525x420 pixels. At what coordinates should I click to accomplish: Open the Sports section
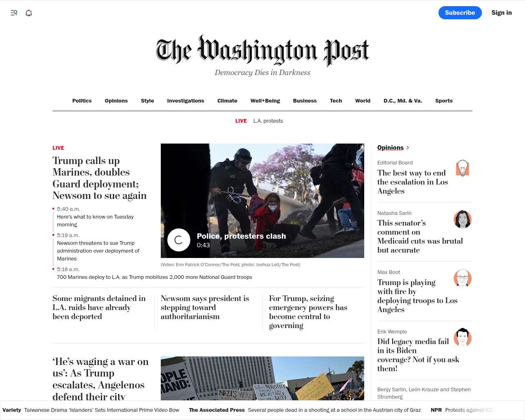click(x=444, y=101)
